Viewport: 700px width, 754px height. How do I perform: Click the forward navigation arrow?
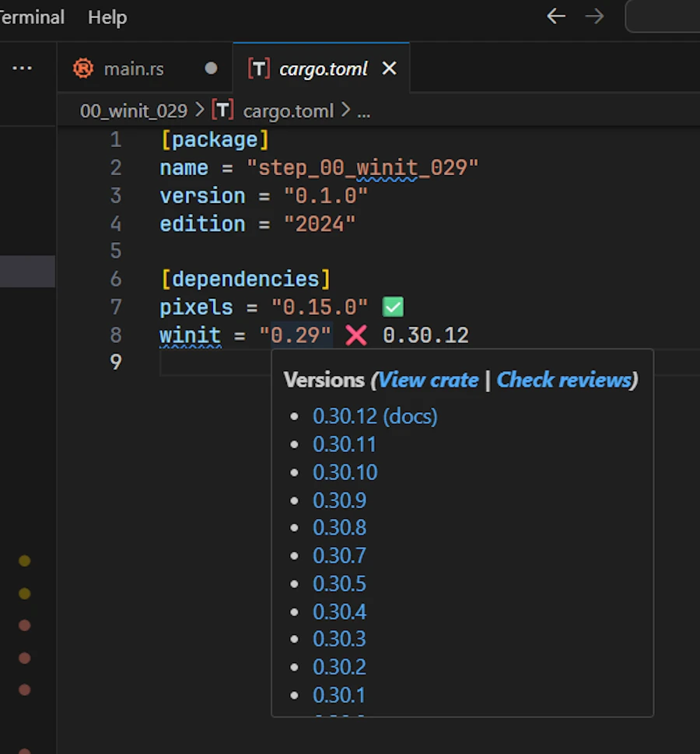pyautogui.click(x=594, y=16)
